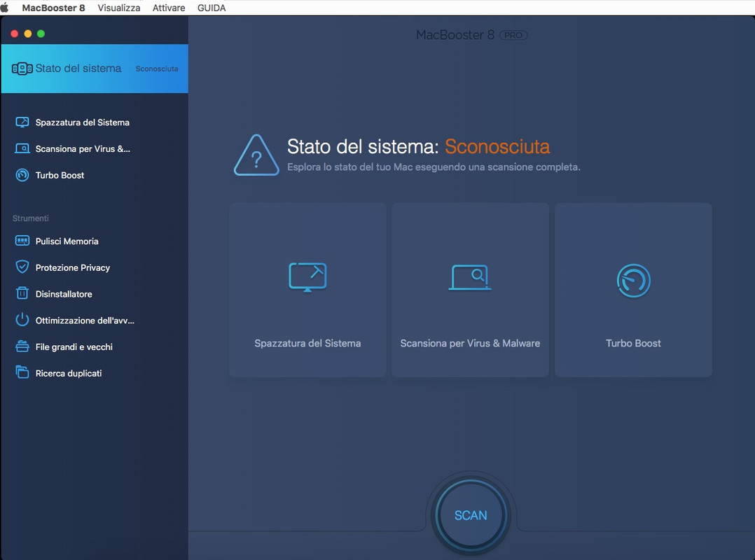Select Scansiona per Virus &... in sidebar

click(83, 148)
